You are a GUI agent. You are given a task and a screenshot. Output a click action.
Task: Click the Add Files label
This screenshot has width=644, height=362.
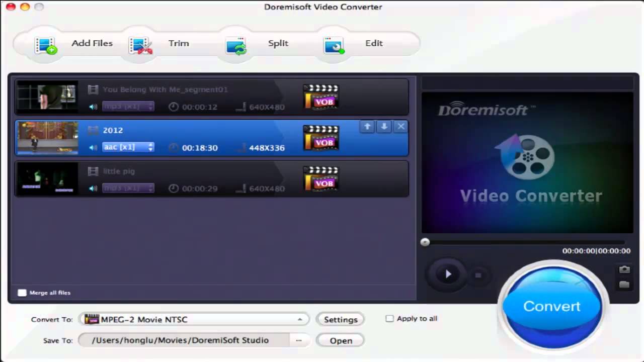pos(92,43)
